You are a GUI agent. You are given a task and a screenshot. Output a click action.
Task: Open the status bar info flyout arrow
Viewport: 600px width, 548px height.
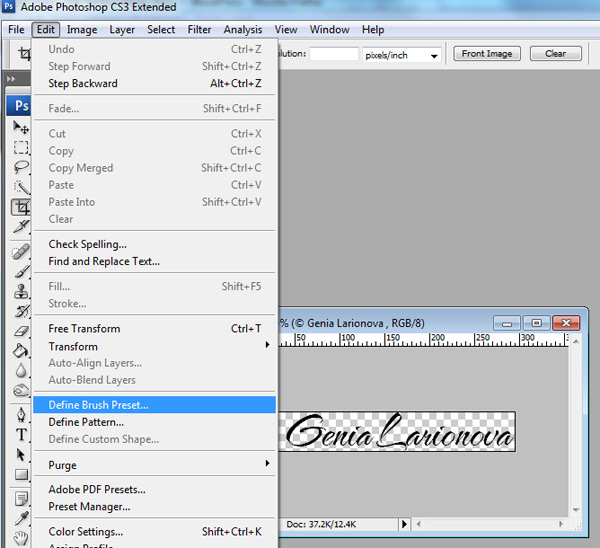pos(404,524)
